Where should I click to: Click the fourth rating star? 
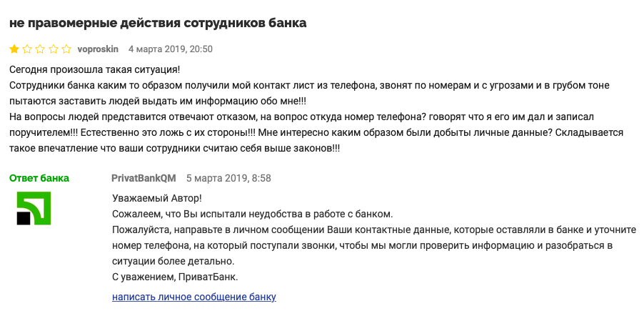tap(54, 49)
